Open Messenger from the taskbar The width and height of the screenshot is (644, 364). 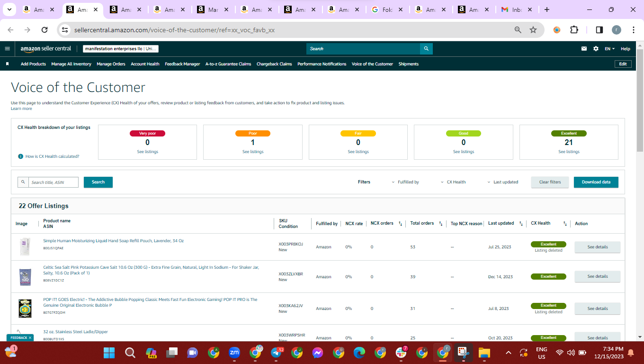[x=318, y=353]
